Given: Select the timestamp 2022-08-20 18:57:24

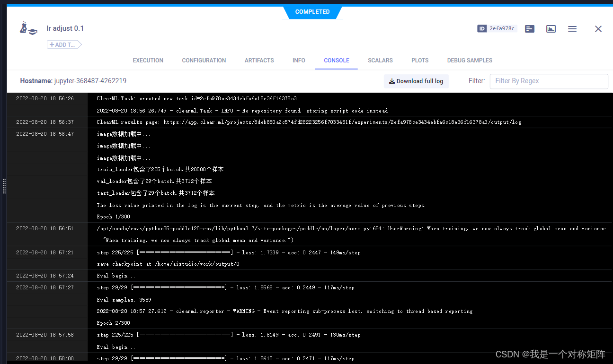Looking at the screenshot, I should pyautogui.click(x=45, y=276).
